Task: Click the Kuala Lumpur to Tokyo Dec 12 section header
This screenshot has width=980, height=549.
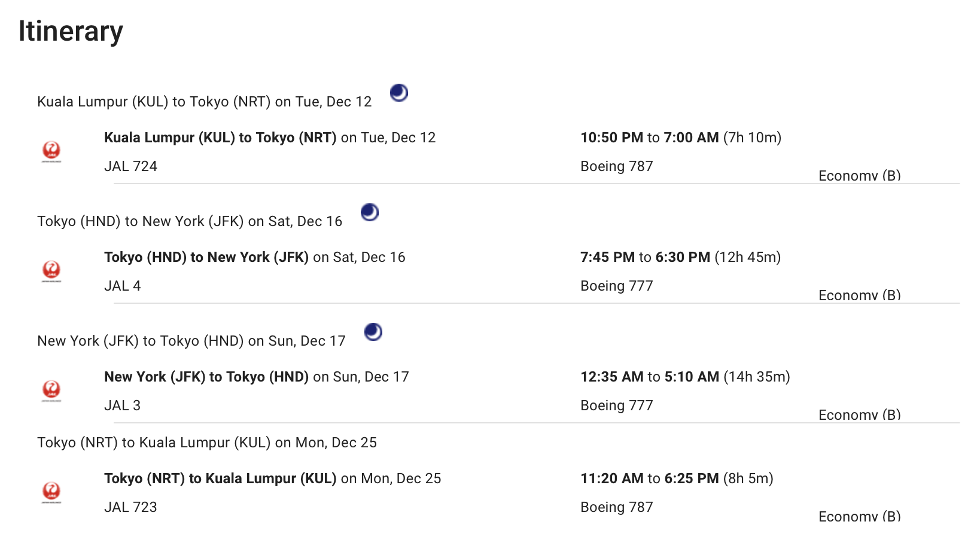Action: point(205,102)
